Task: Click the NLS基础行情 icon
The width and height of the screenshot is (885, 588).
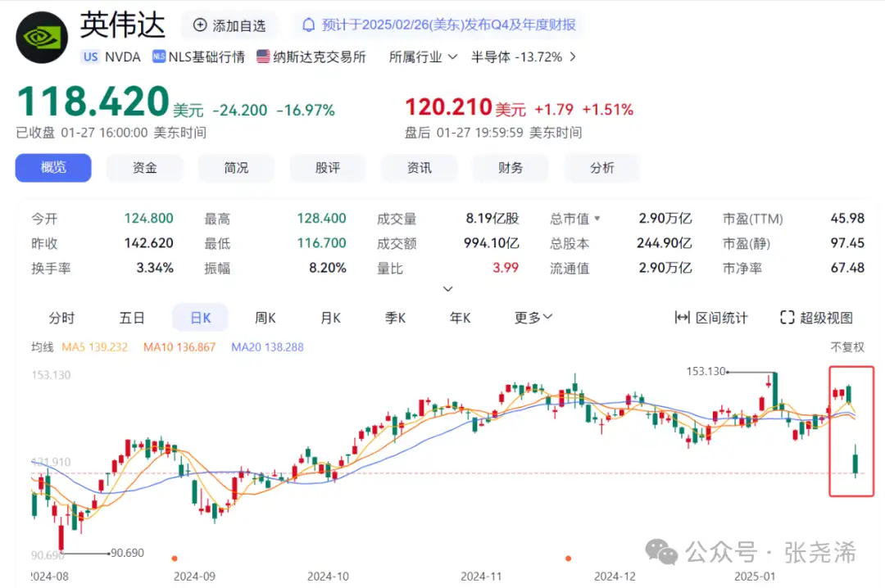Action: click(x=159, y=57)
